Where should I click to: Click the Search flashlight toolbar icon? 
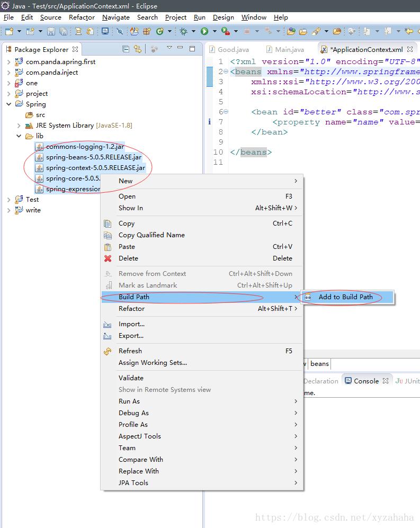[x=316, y=31]
